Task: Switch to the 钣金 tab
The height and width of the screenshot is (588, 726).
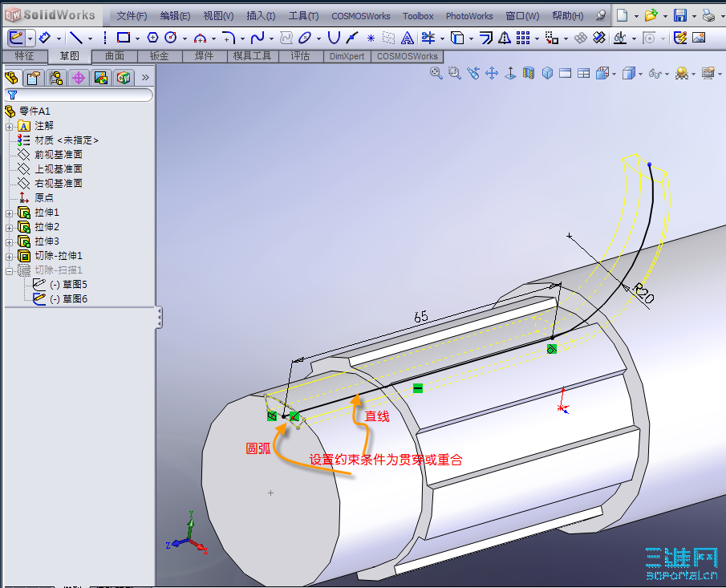Action: point(160,56)
